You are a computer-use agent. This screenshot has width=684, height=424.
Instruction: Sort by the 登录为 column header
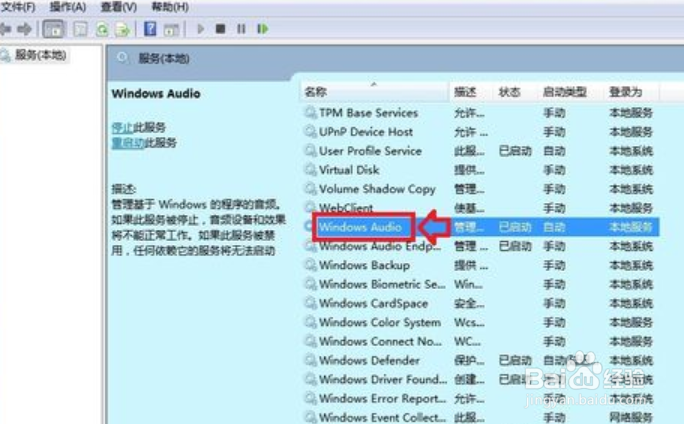click(x=633, y=92)
